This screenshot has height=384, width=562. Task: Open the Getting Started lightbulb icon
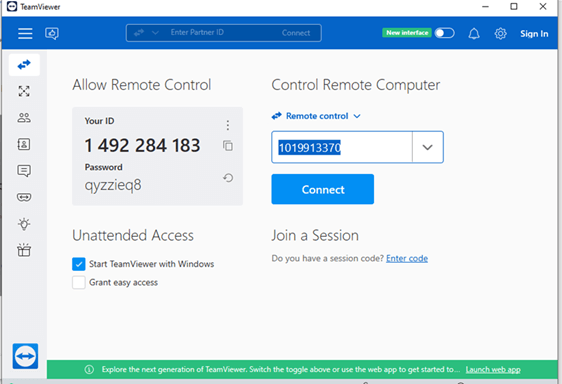pyautogui.click(x=24, y=224)
